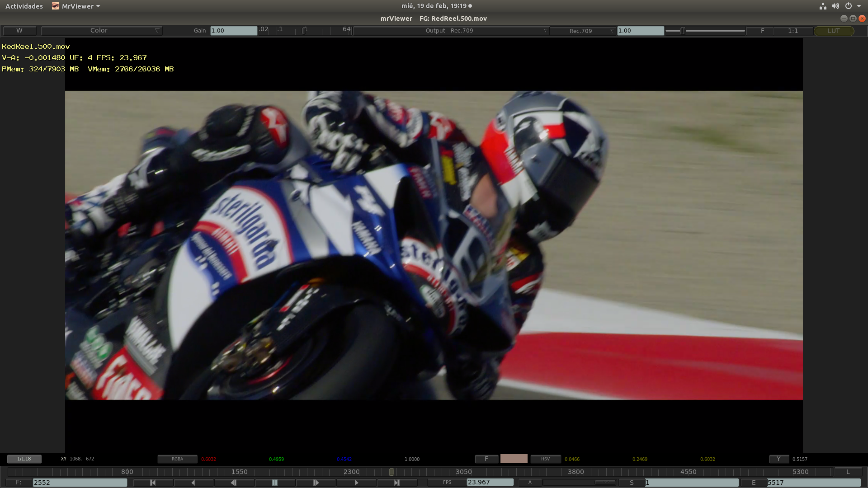Adjust the audio volume slider
Image resolution: width=868 pixels, height=488 pixels.
coord(580,483)
